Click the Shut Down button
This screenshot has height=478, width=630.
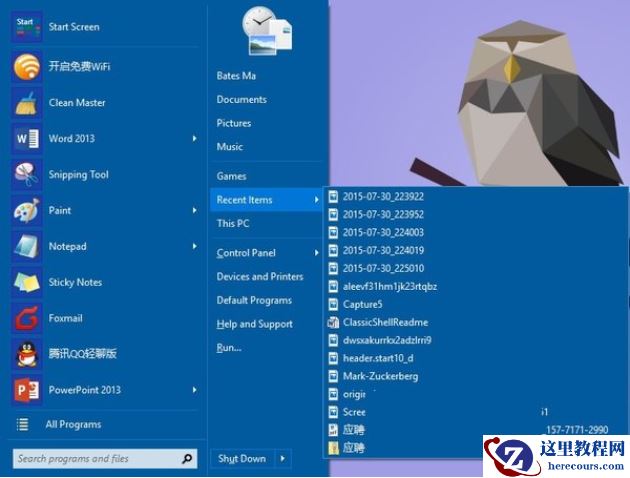242,459
